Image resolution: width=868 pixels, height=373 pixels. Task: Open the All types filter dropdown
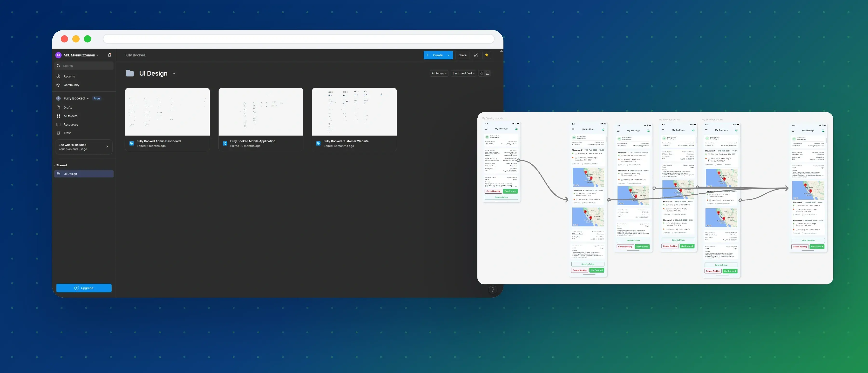click(439, 73)
